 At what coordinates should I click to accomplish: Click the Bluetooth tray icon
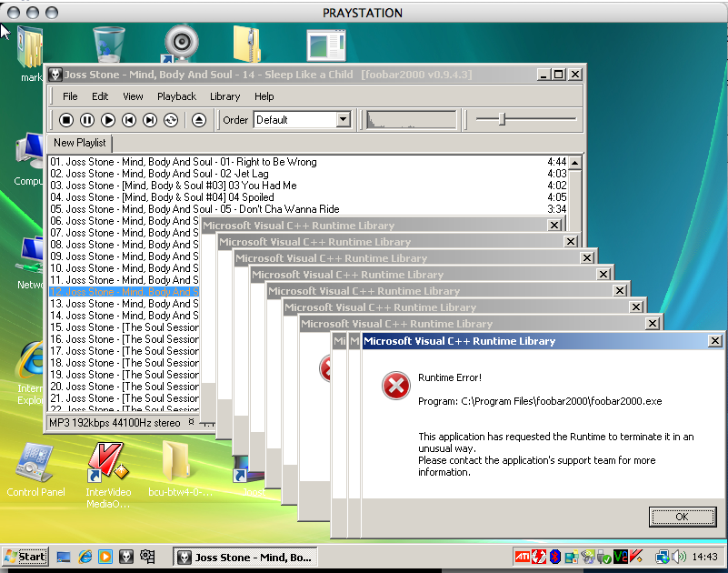click(554, 557)
